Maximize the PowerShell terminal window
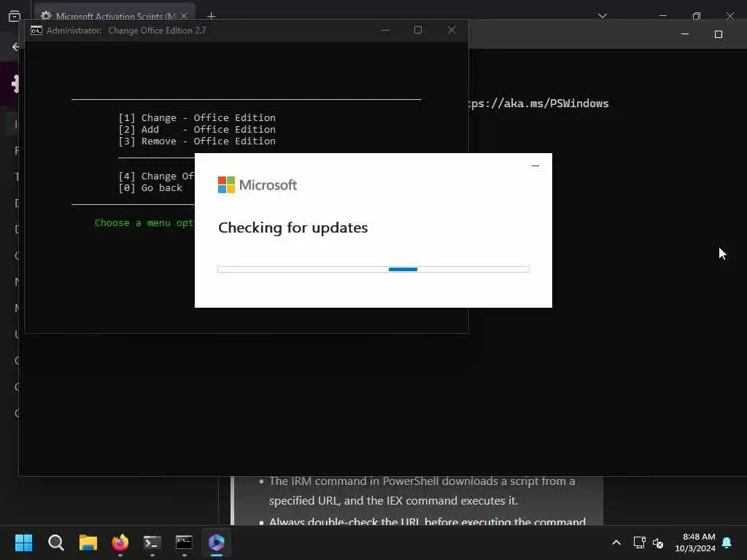 click(719, 34)
